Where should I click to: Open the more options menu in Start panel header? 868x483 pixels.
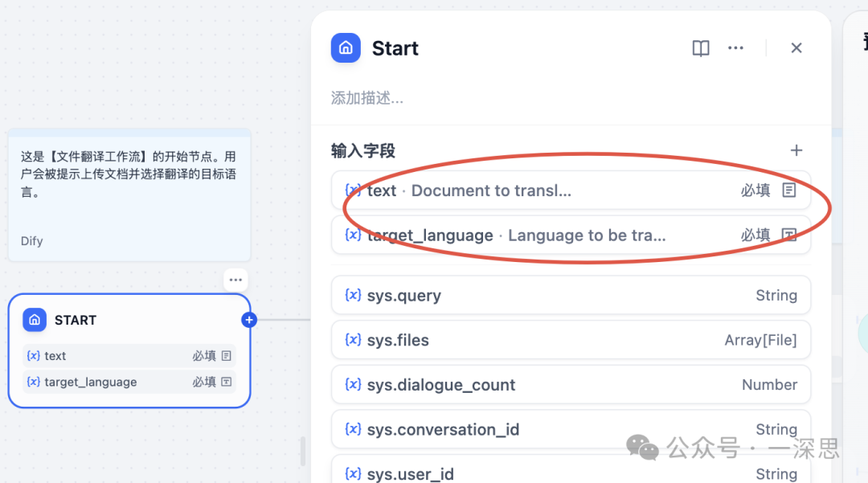735,48
